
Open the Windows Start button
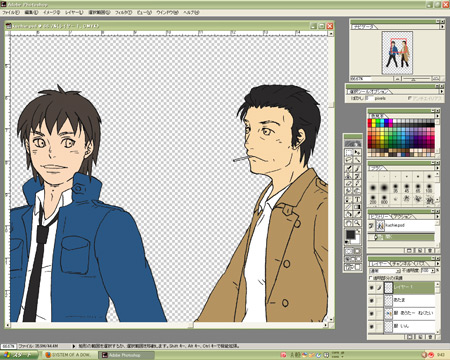click(19, 355)
